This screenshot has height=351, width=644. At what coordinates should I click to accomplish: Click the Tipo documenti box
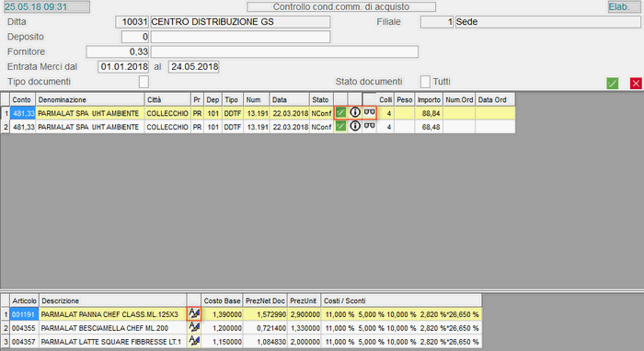[144, 82]
